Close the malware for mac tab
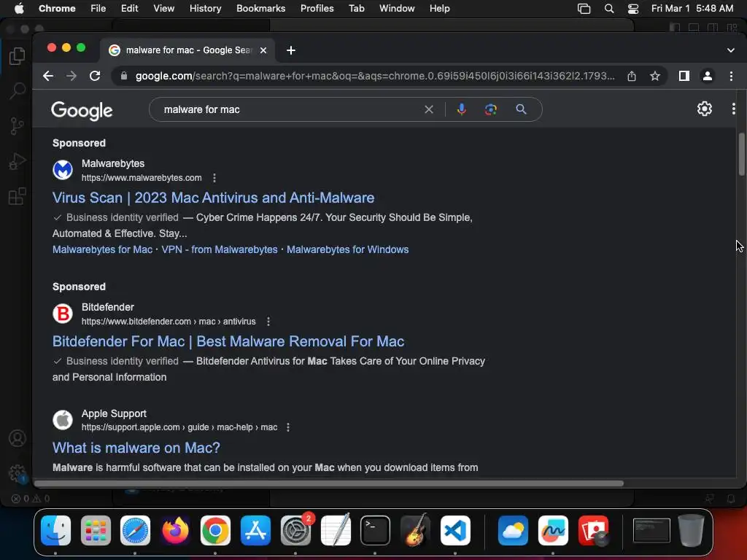This screenshot has height=560, width=747. [263, 50]
